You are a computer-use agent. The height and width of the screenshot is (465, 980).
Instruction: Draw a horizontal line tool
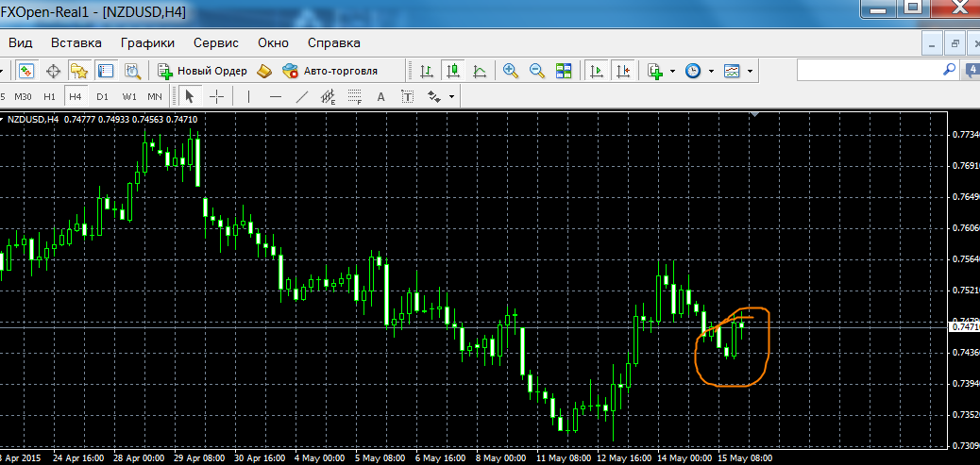(275, 97)
